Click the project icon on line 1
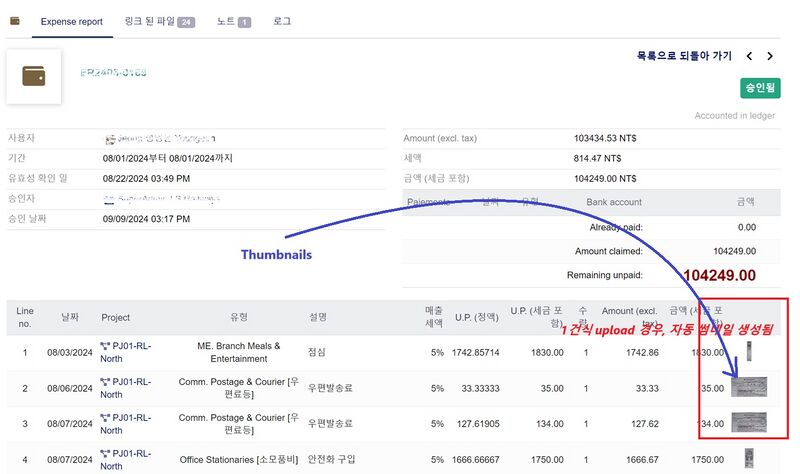This screenshot has height=474, width=800. [107, 346]
